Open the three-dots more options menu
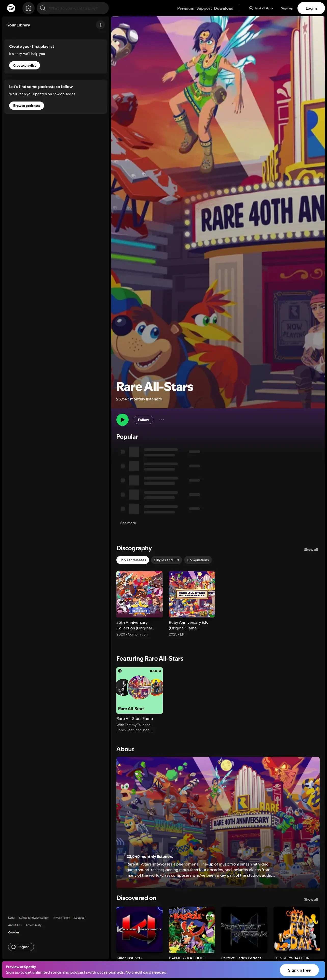327x980 pixels. [x=162, y=420]
